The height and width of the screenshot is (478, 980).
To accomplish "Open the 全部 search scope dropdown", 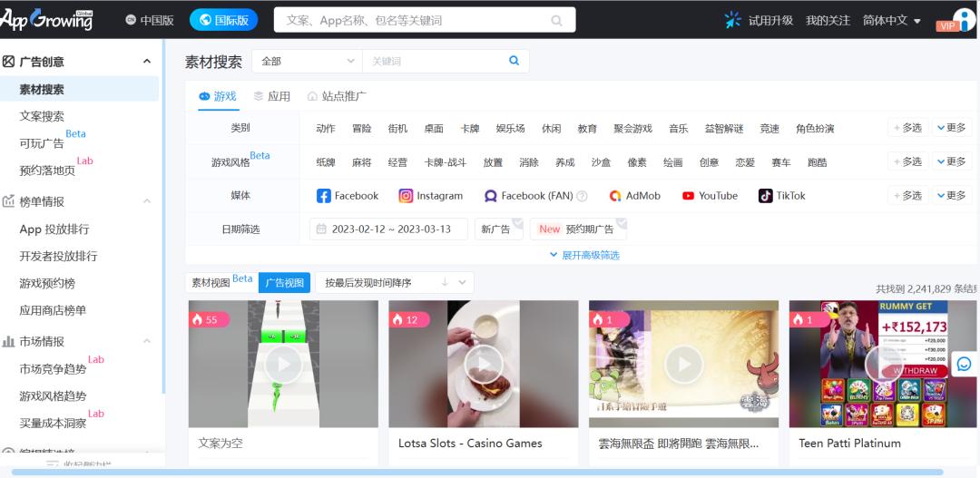I will (x=308, y=62).
